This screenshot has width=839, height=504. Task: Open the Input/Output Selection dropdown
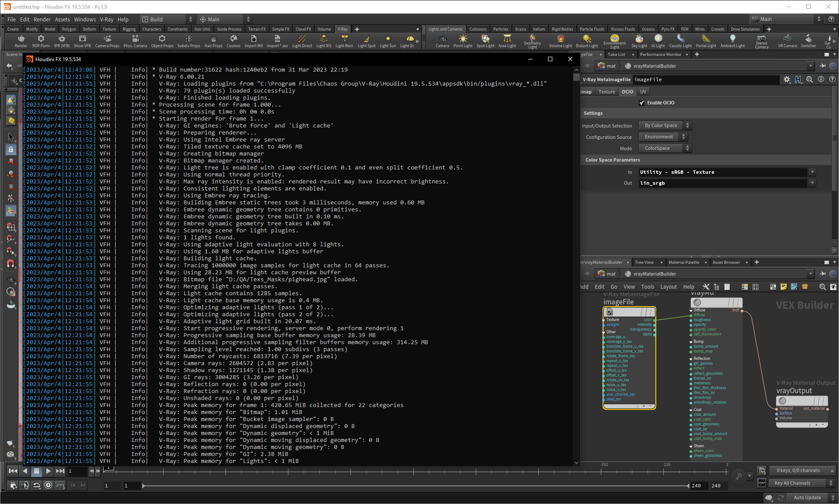point(665,125)
